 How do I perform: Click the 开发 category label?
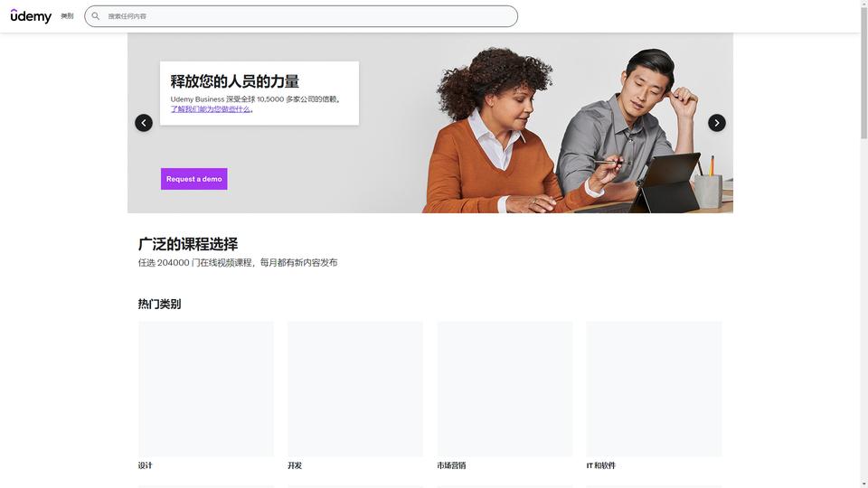coord(295,465)
